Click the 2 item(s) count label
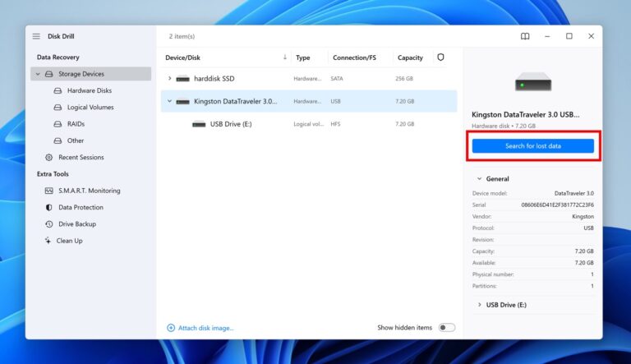Image resolution: width=631 pixels, height=364 pixels. pyautogui.click(x=182, y=36)
